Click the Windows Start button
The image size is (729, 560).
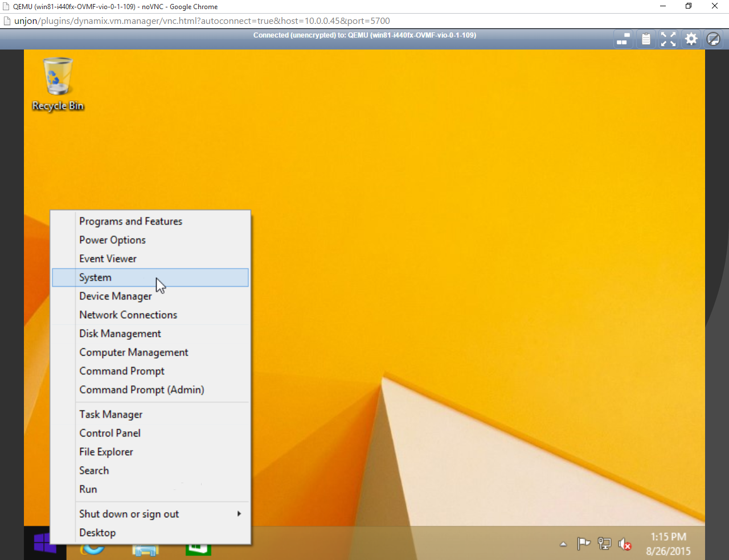point(45,543)
